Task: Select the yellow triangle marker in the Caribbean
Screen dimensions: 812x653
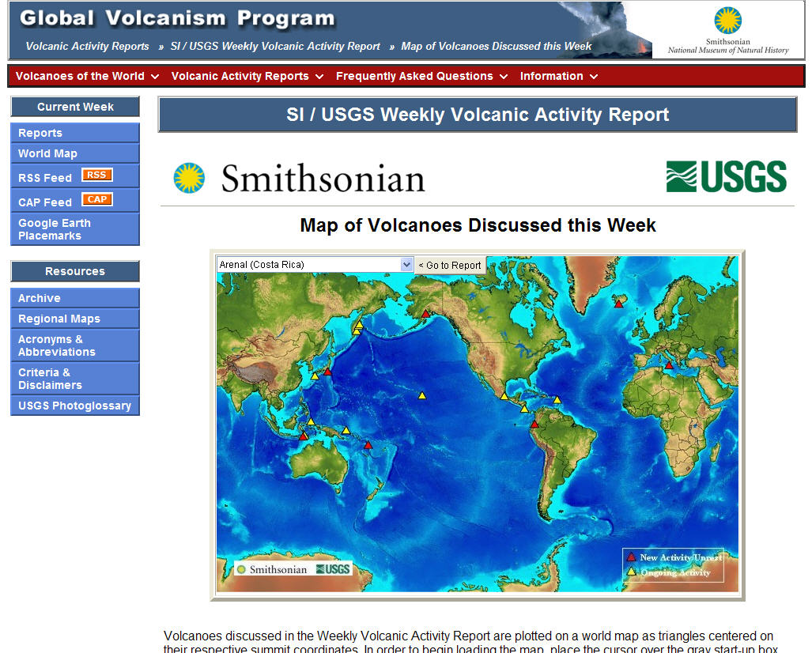Action: 557,400
